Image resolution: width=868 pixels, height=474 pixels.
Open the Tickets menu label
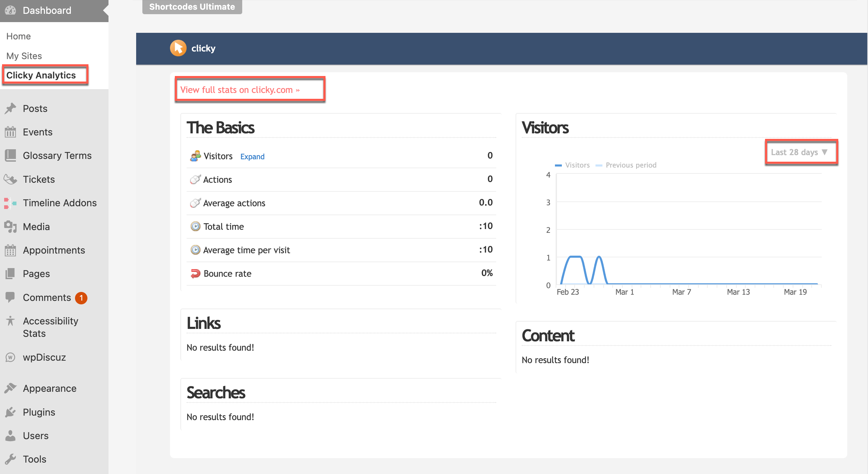point(39,179)
